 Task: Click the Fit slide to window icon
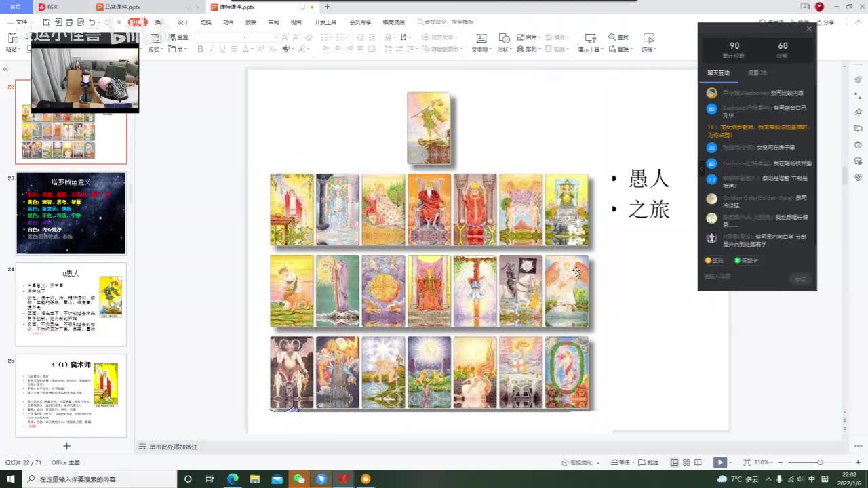747,462
